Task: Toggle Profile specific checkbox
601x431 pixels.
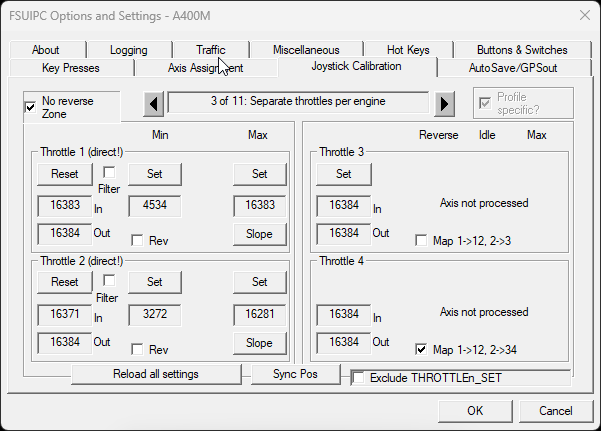Action: [485, 103]
